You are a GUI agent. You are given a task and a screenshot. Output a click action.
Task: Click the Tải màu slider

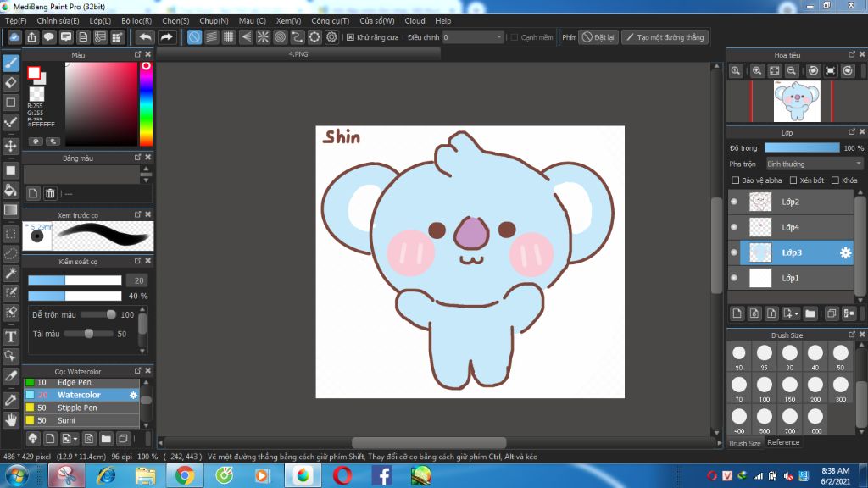tap(88, 334)
